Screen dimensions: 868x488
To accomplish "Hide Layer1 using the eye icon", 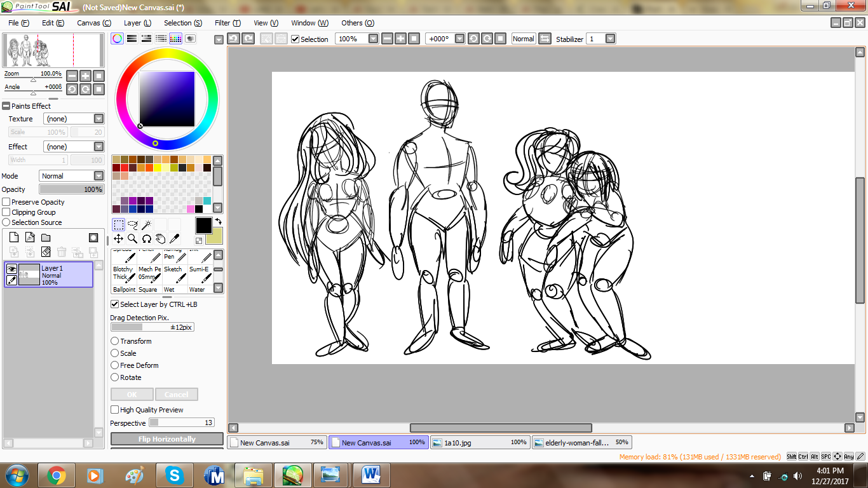I will (x=11, y=269).
